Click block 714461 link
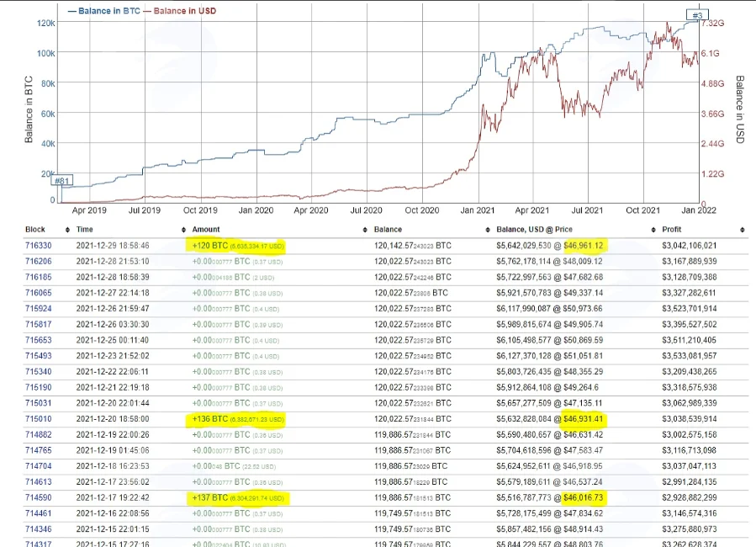 pyautogui.click(x=38, y=513)
